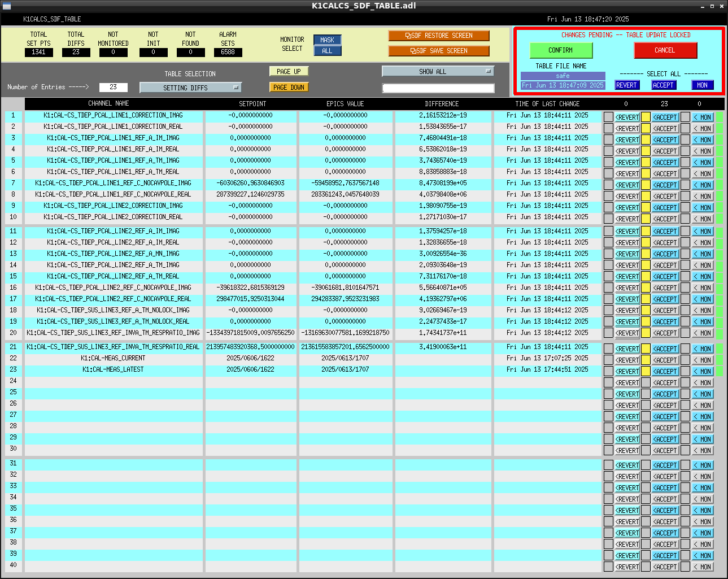Revert row 23 K1:CAL-MEAS_LATEST setting
This screenshot has width=728, height=579.
coord(627,372)
